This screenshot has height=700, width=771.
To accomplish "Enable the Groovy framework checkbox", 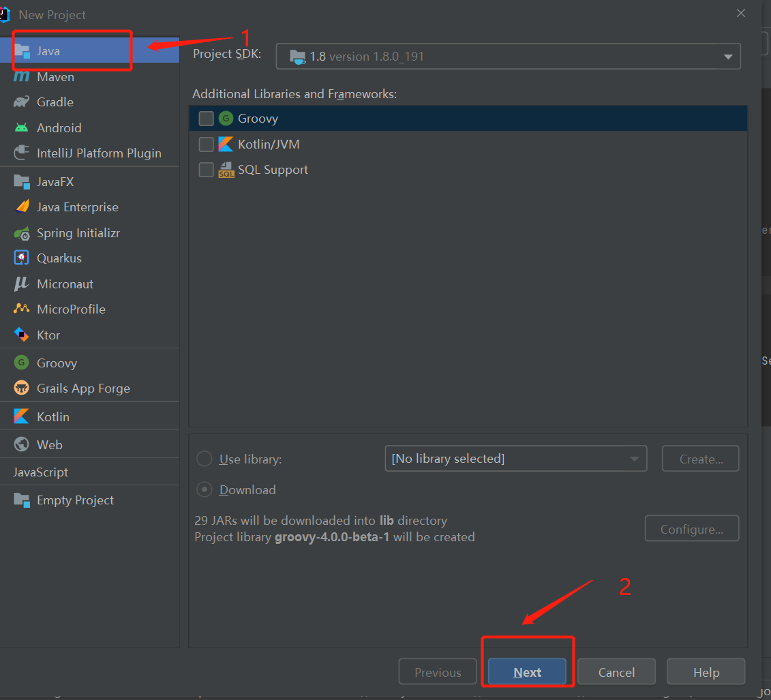I will tap(206, 119).
